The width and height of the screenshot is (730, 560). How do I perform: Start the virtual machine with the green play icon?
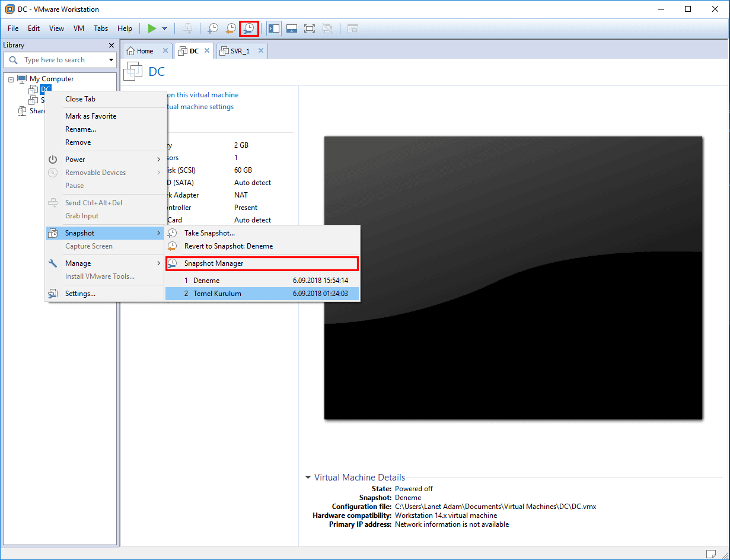tap(152, 28)
